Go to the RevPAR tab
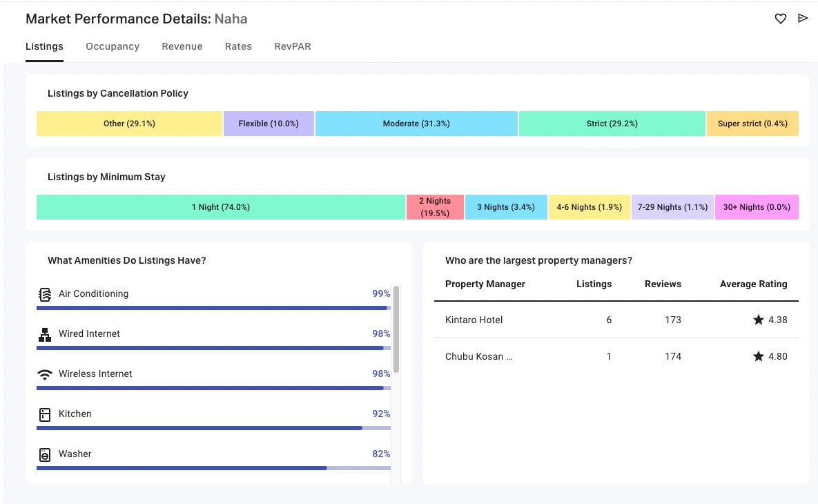This screenshot has height=504, width=818. [x=293, y=46]
